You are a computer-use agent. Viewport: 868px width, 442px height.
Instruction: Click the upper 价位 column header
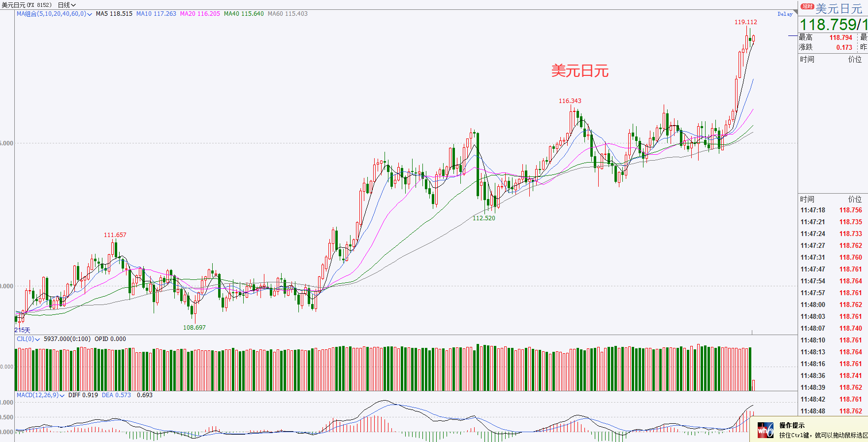pyautogui.click(x=855, y=59)
